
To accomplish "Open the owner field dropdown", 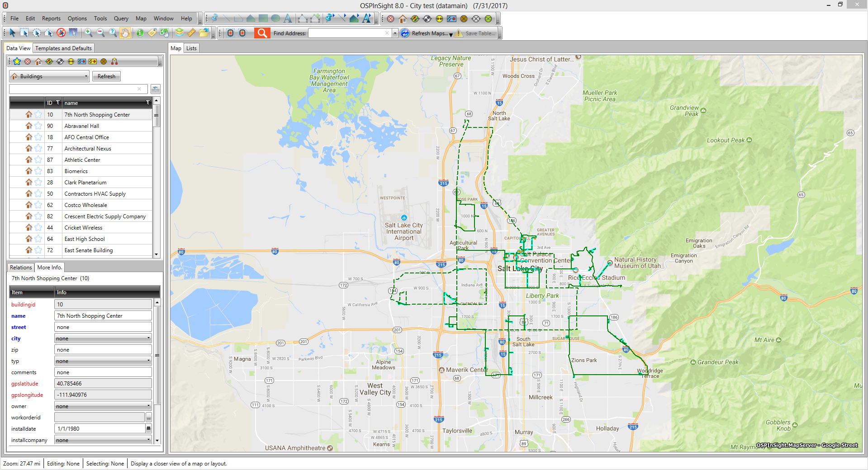I will click(103, 406).
